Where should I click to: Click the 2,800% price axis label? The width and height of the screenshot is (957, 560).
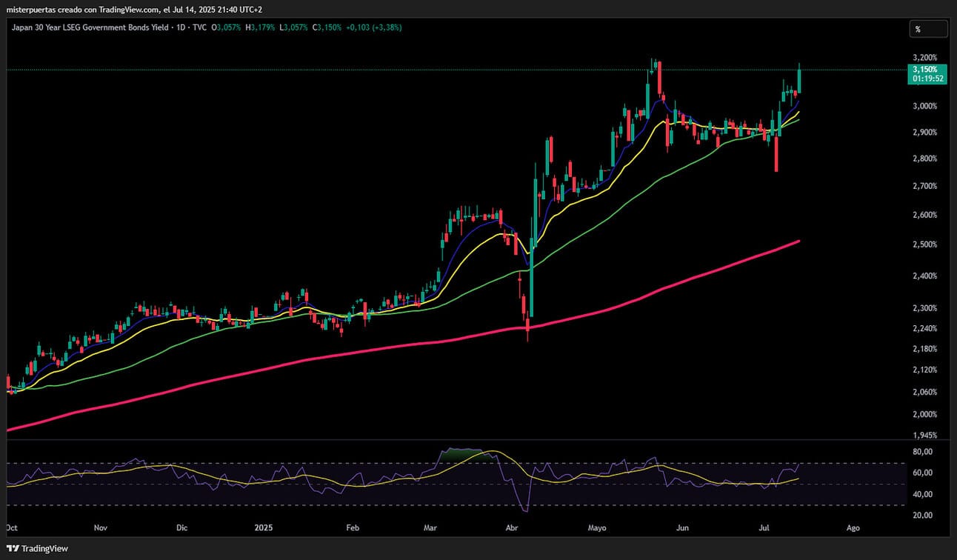coord(926,159)
